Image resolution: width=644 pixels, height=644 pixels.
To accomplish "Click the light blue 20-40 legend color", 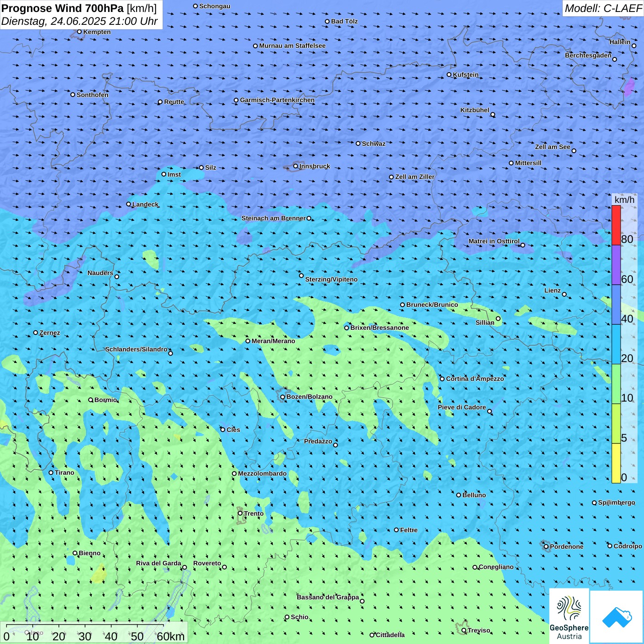I will pos(616,344).
